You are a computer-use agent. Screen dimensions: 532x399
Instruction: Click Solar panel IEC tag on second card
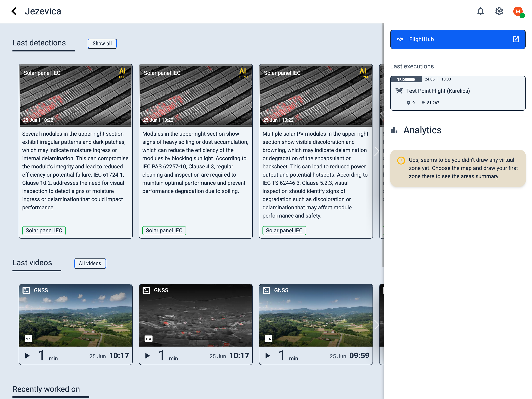coord(164,230)
